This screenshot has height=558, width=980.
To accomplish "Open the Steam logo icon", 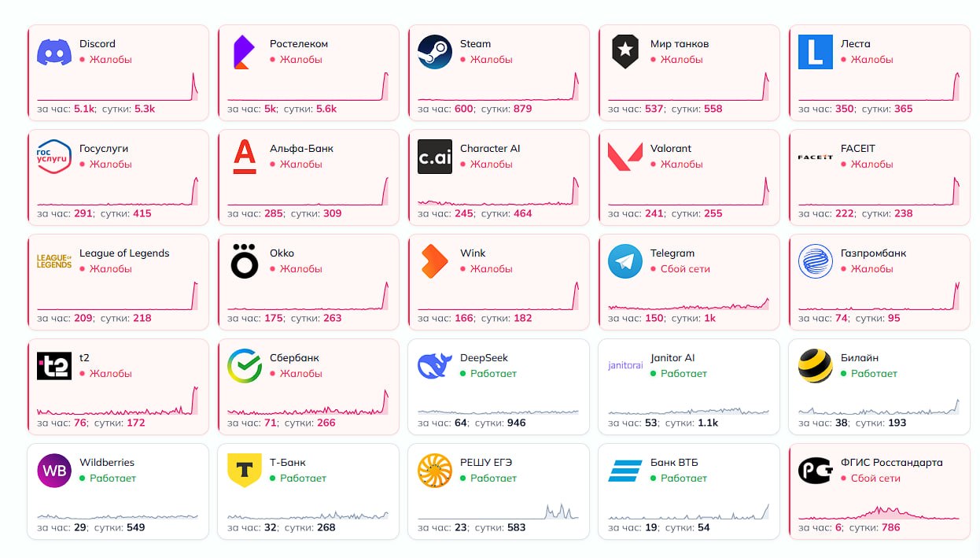I will tap(435, 52).
